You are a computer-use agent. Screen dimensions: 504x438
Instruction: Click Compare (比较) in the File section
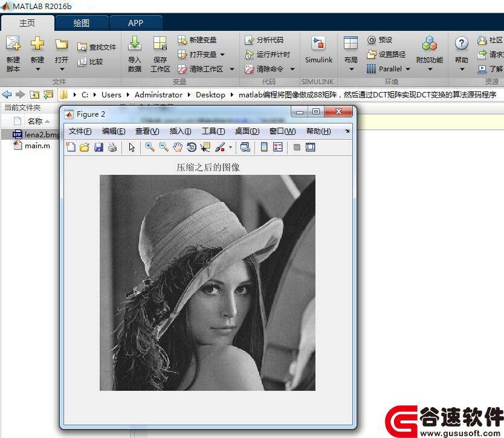click(x=90, y=62)
